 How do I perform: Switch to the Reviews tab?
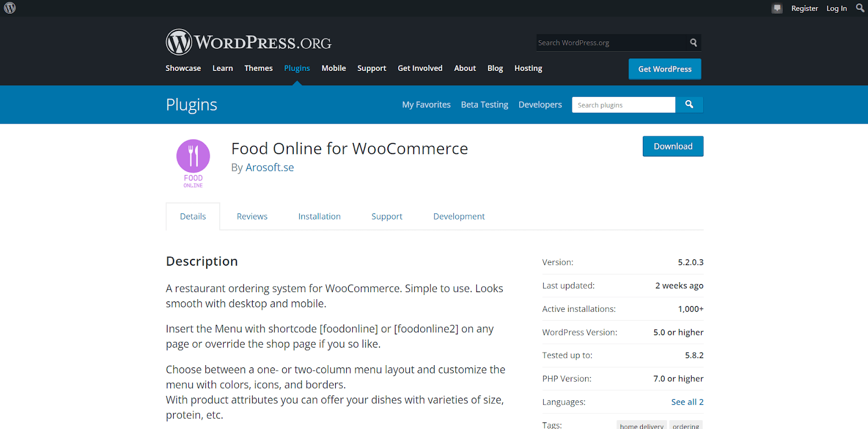[x=252, y=216]
